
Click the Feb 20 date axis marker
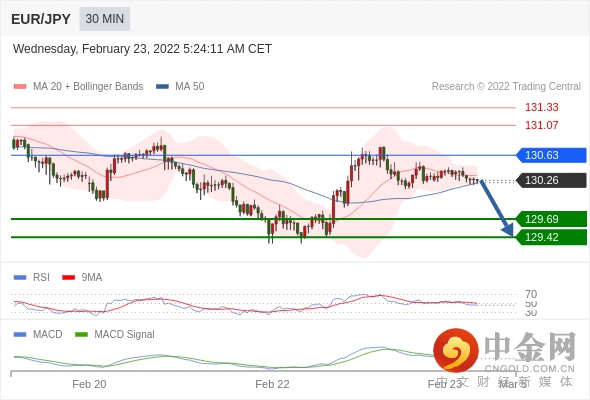tap(89, 384)
